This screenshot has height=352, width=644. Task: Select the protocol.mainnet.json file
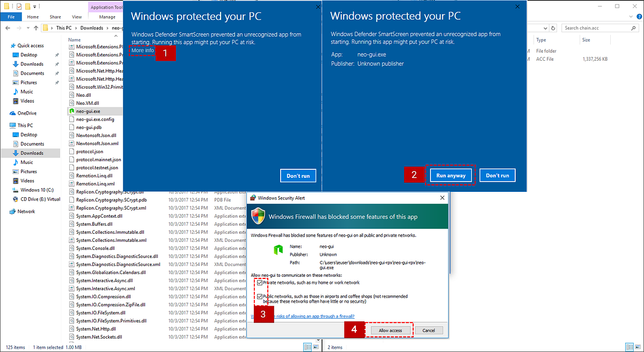pyautogui.click(x=98, y=160)
